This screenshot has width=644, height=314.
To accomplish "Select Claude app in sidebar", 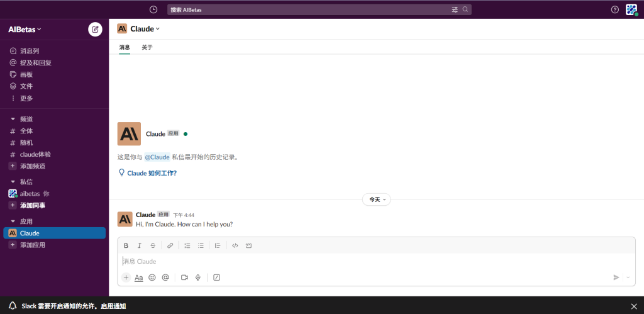I will point(55,233).
